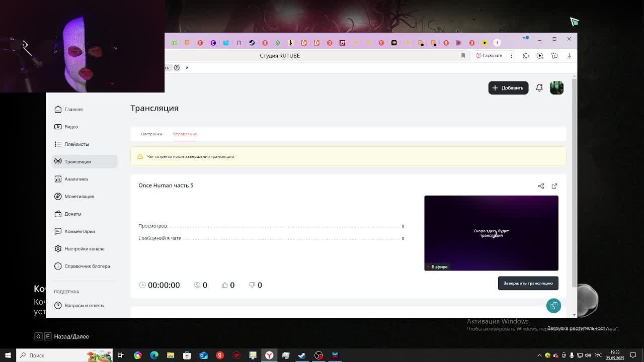Viewport: 644px width, 362px height.
Task: Open stream in new window icon
Action: [x=554, y=186]
